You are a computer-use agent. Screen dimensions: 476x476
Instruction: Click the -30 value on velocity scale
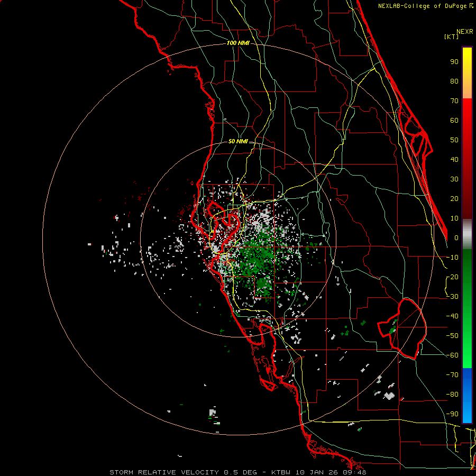click(452, 297)
